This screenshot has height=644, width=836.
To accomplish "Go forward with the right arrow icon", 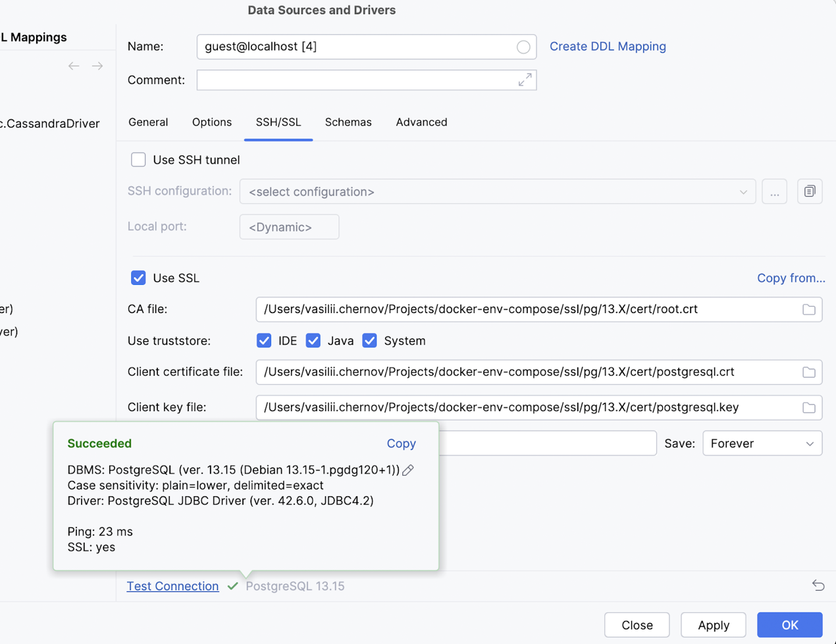I will point(97,66).
